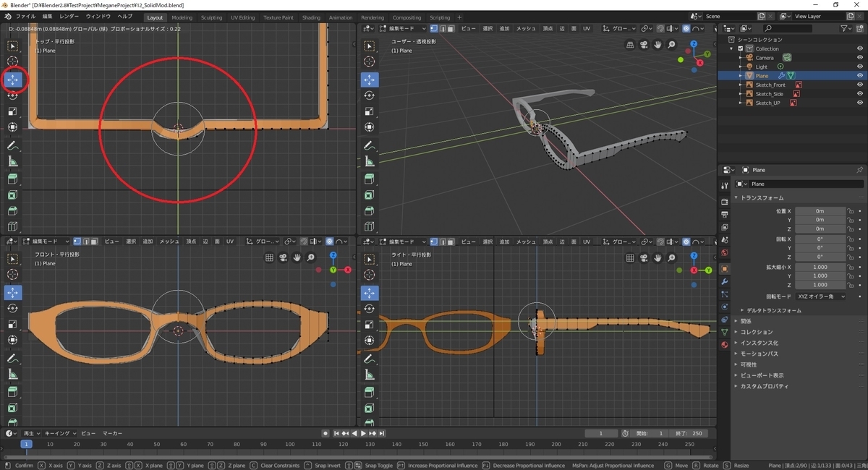Uncheck the Collection checkbox in outliner

741,48
